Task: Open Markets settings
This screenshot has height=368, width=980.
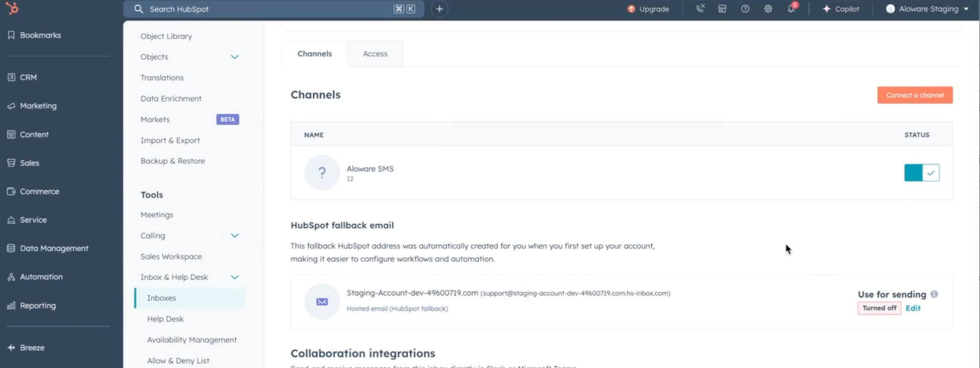Action: pyautogui.click(x=155, y=120)
